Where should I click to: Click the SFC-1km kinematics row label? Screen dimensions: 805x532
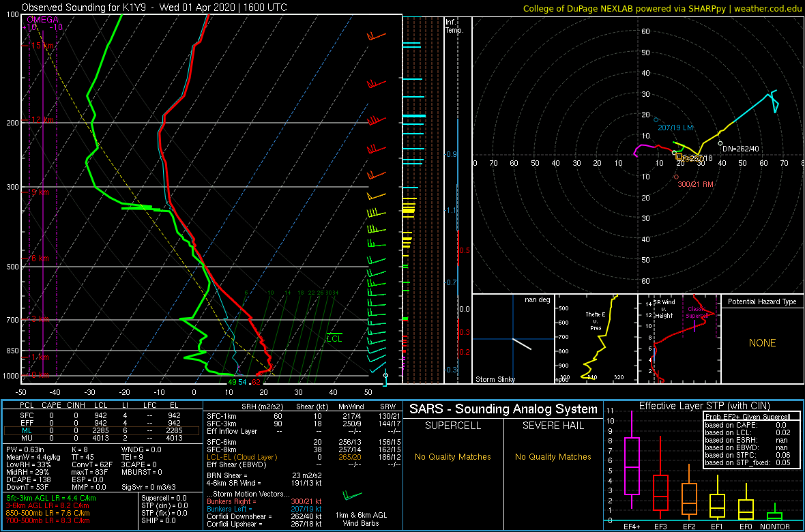tap(222, 415)
